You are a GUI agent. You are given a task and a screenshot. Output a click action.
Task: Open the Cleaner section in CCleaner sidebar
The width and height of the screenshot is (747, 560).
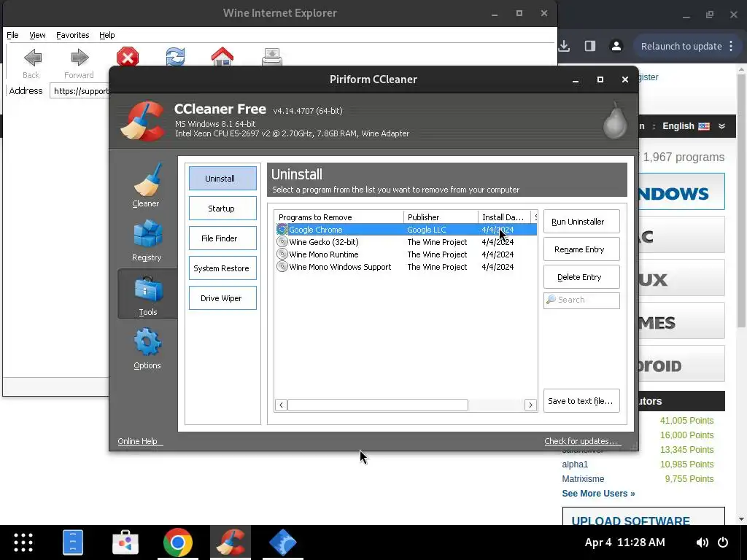coord(146,185)
